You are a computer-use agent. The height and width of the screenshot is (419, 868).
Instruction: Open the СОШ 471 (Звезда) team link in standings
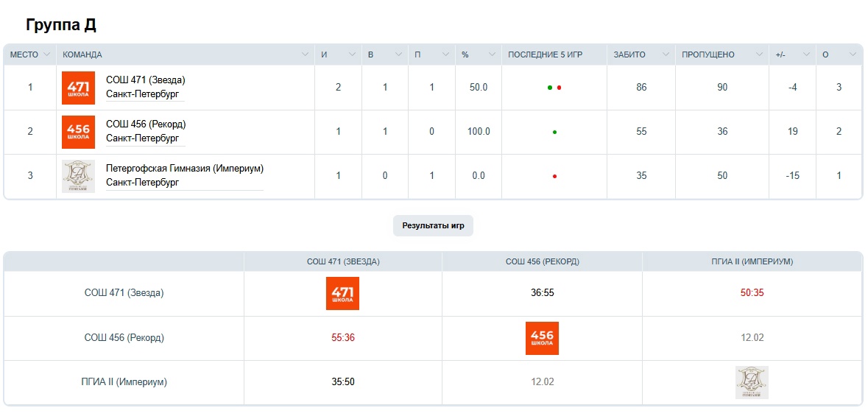(x=146, y=80)
